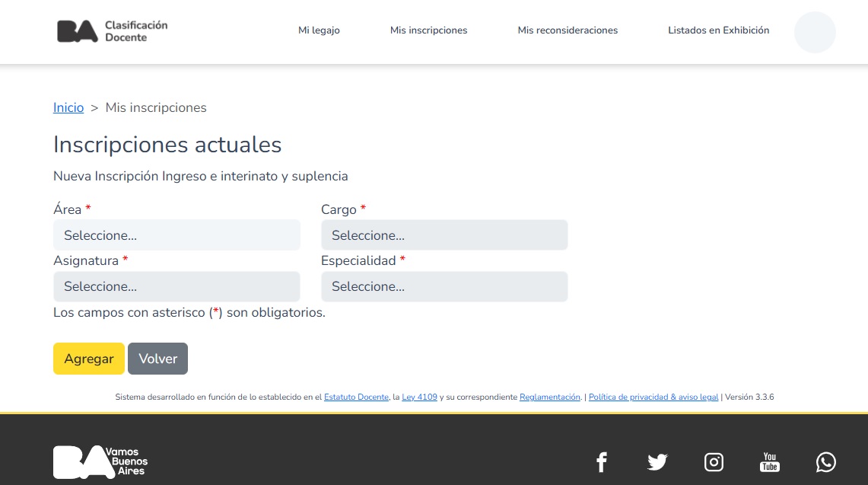Open the user profile avatar circle
The width and height of the screenshot is (868, 485).
tap(814, 32)
